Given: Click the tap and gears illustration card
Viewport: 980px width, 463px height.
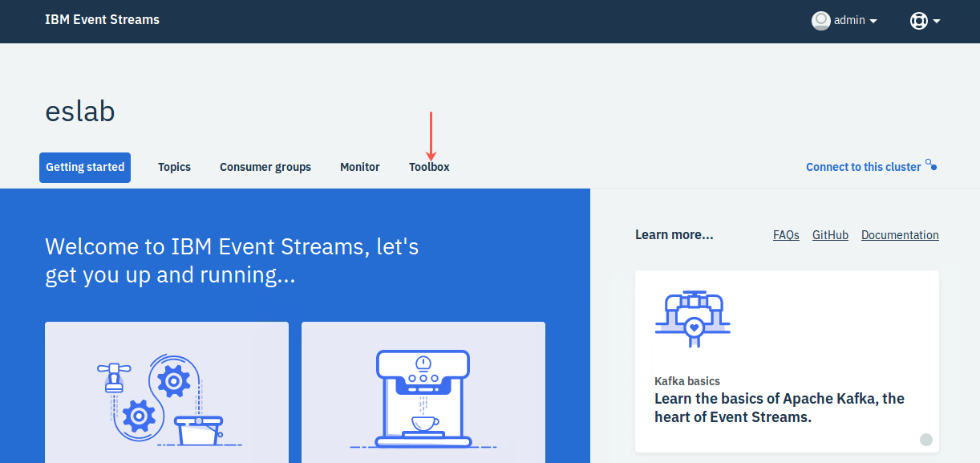Looking at the screenshot, I should (167, 392).
